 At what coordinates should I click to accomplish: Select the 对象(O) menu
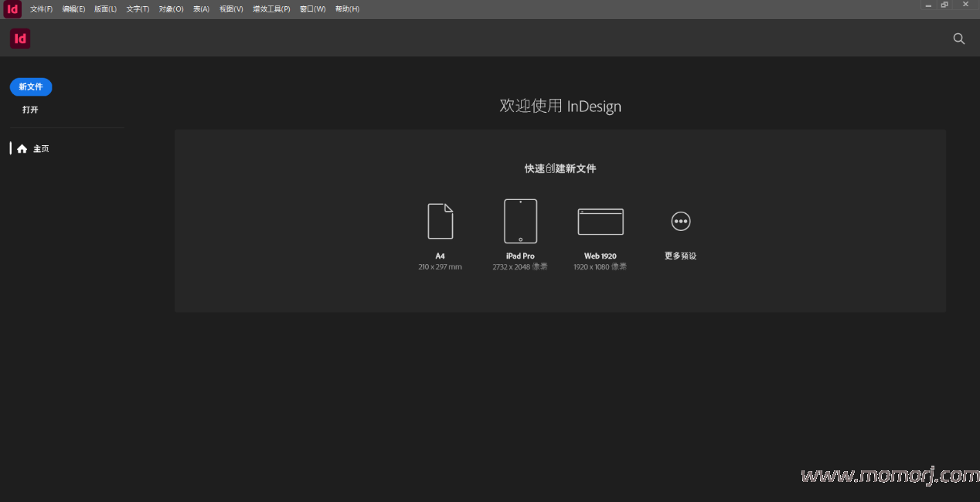click(x=171, y=9)
